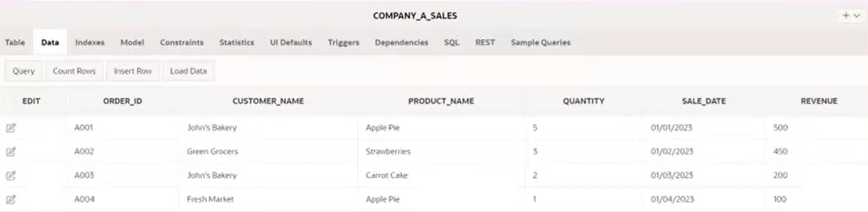
Task: Switch to the SQL tab
Action: coord(452,42)
